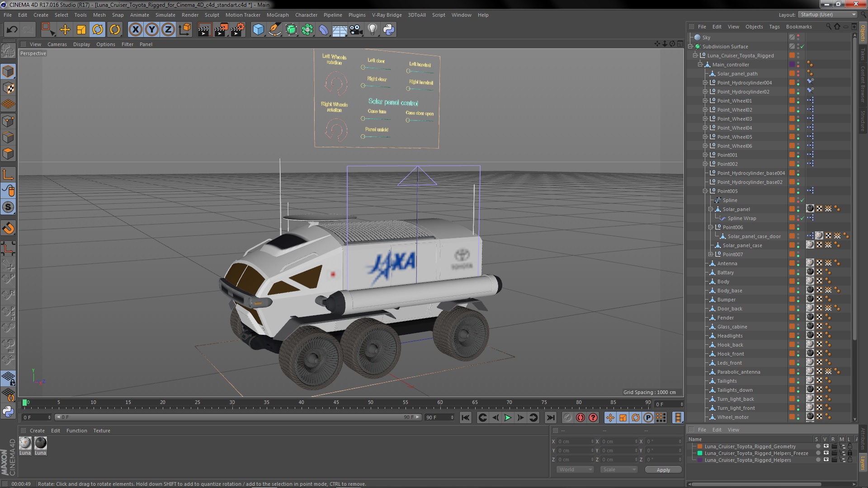Select the first Luna material thumbnail

coord(25,443)
